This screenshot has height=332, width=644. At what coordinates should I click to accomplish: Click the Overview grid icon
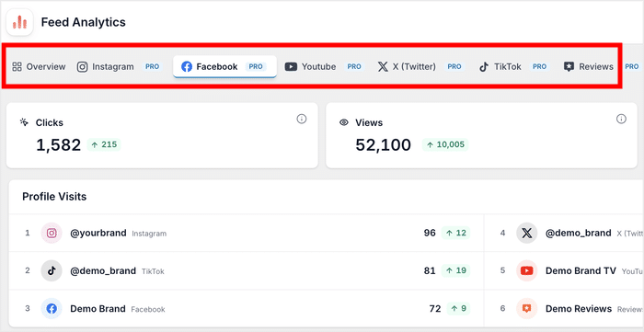(17, 66)
